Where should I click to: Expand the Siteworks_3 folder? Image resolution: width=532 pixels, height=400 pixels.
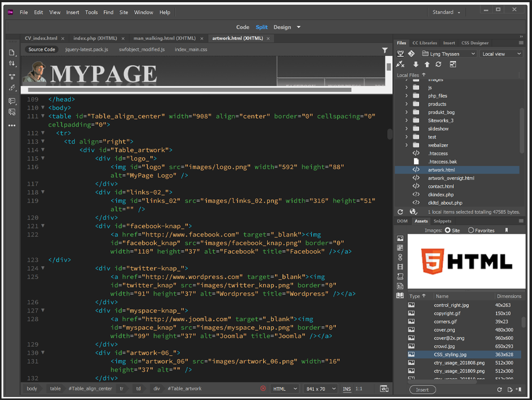[x=406, y=120]
